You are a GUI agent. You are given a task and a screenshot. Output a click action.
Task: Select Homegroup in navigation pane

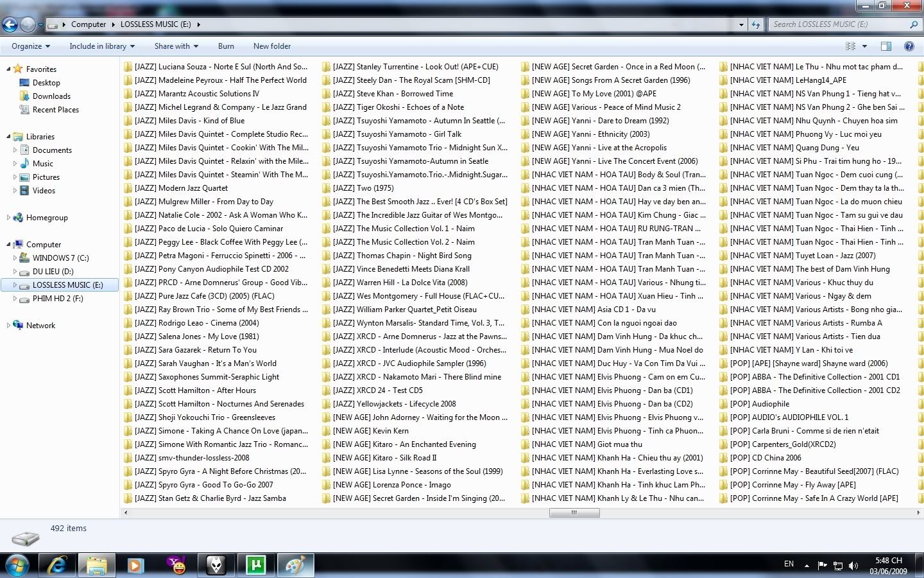[x=47, y=218]
